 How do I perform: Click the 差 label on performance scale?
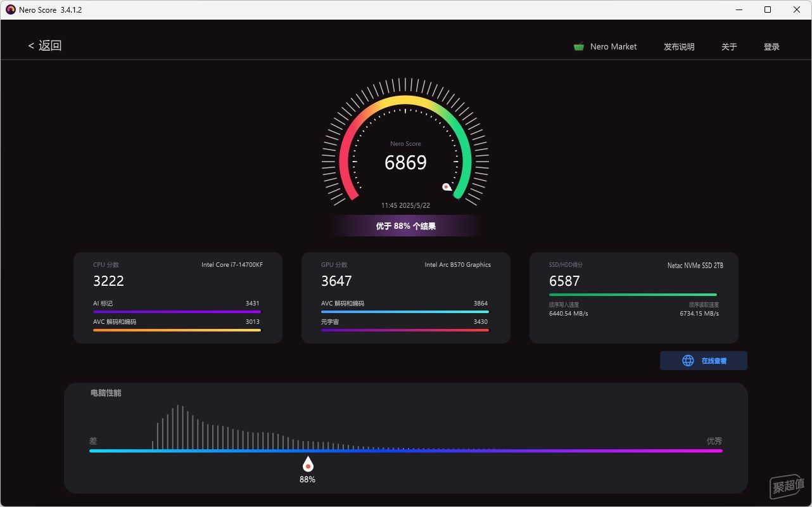pos(93,441)
